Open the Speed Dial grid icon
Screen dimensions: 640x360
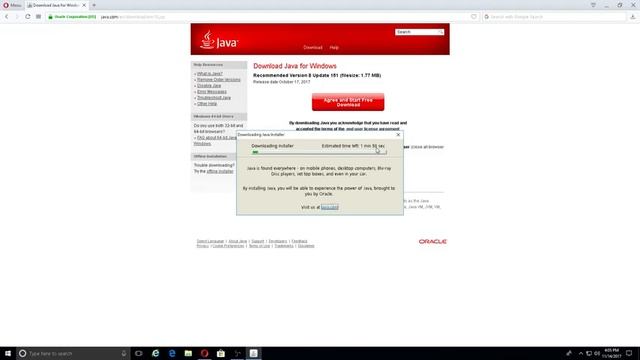(x=38, y=17)
